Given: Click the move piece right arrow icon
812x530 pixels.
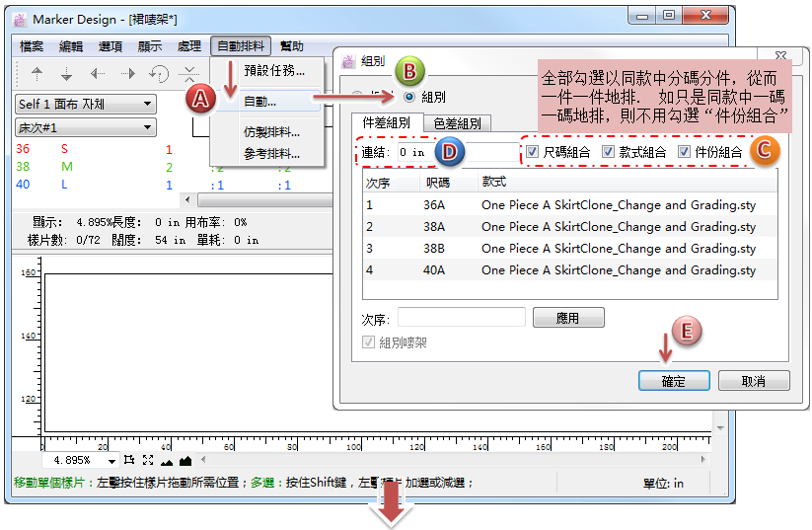Looking at the screenshot, I should click(128, 74).
